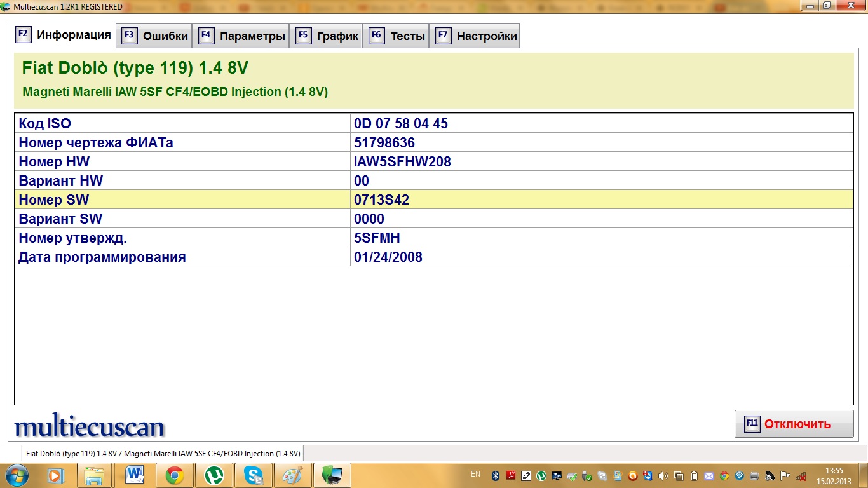Viewport: 868px width, 488px height.
Task: Open Skype from the taskbar
Action: point(254,475)
